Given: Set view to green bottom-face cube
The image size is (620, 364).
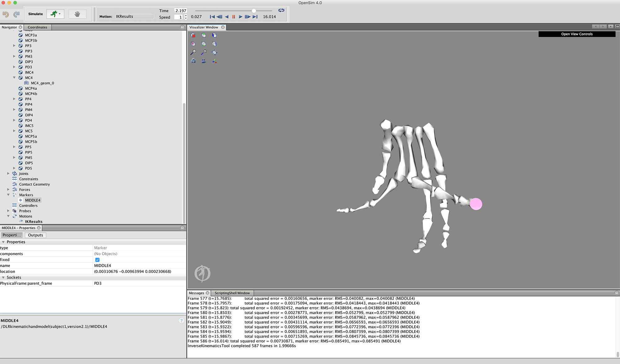Looking at the screenshot, I should [x=204, y=44].
